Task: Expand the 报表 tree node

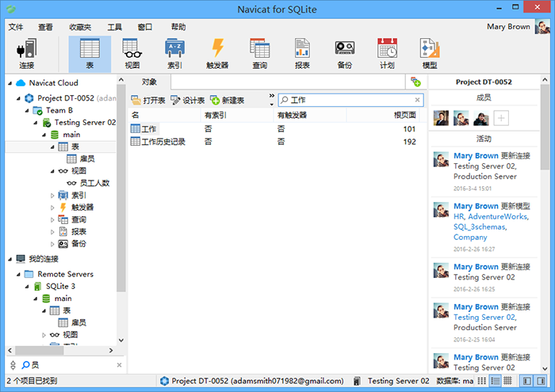Action: click(52, 232)
